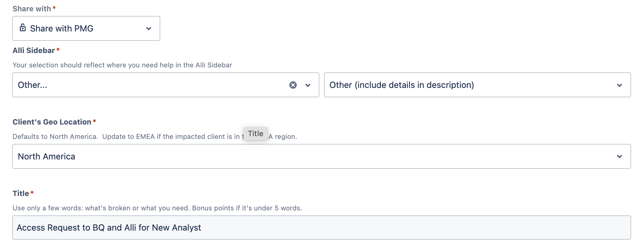Click the 'Title' tooltip label
The width and height of the screenshot is (644, 247).
[x=256, y=133]
